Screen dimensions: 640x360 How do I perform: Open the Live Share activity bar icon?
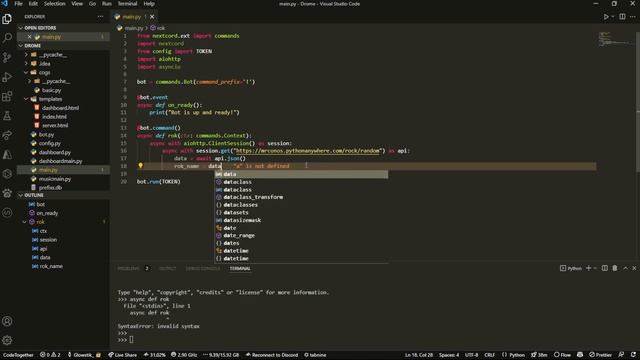tap(7, 135)
